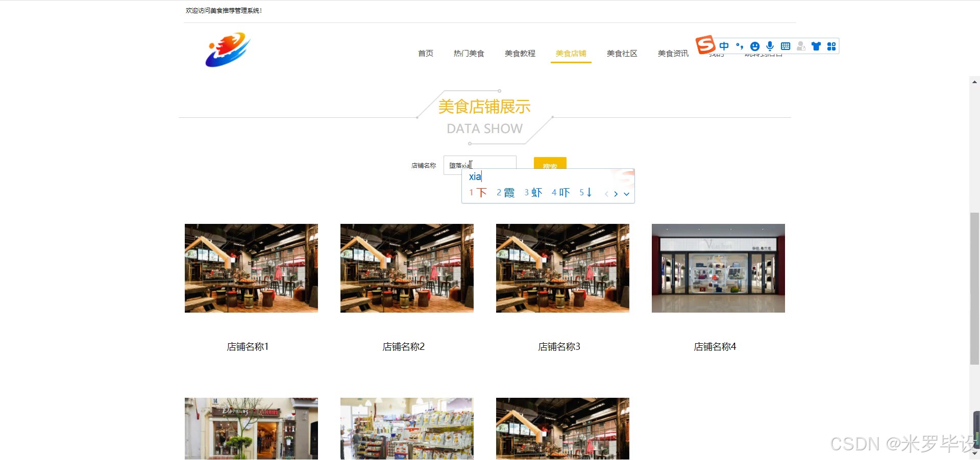
Task: Open the 热门美食 nav item
Action: coord(469,53)
